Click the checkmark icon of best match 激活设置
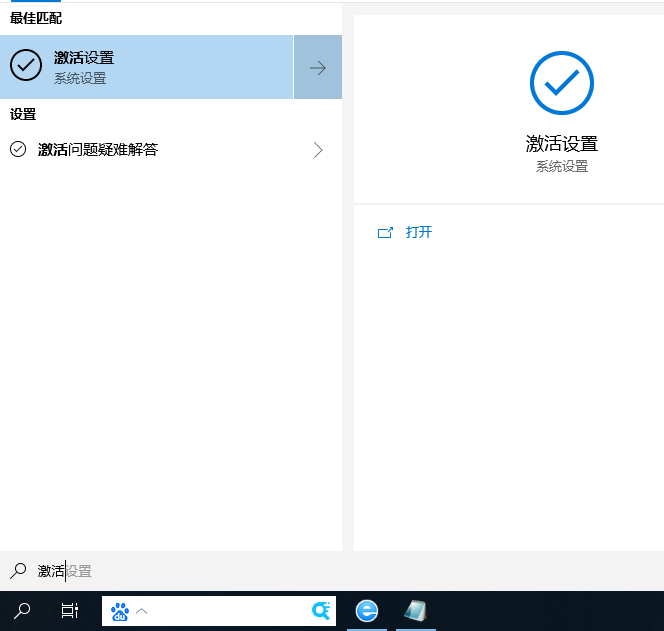The image size is (664, 631). [26, 67]
